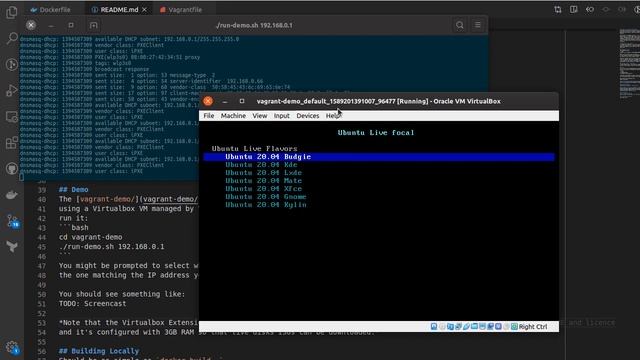Click the vagrant-demo/ link in README
The height and width of the screenshot is (360, 640).
170,199
